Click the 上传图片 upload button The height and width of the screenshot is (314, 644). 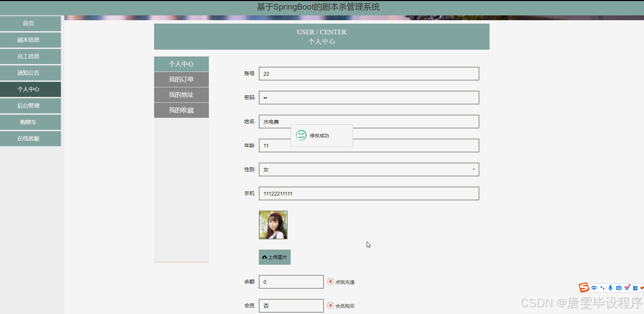275,257
